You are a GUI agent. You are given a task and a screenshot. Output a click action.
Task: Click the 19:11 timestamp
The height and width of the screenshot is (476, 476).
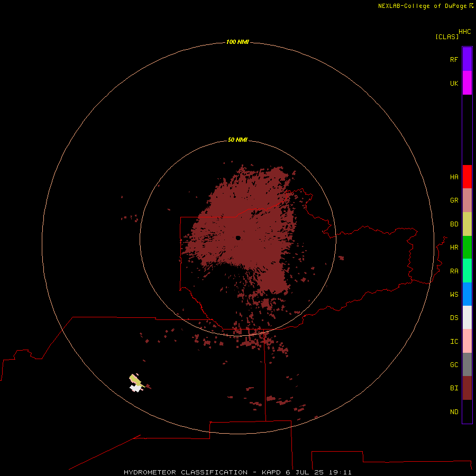click(x=340, y=472)
